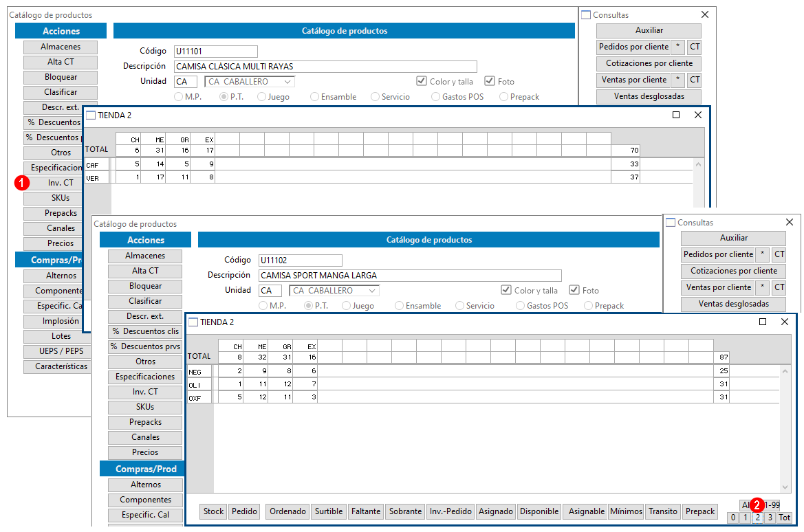The width and height of the screenshot is (804, 532).
Task: Click description field CAMISA CLÁSICA MULTI RAYAS
Action: (325, 67)
